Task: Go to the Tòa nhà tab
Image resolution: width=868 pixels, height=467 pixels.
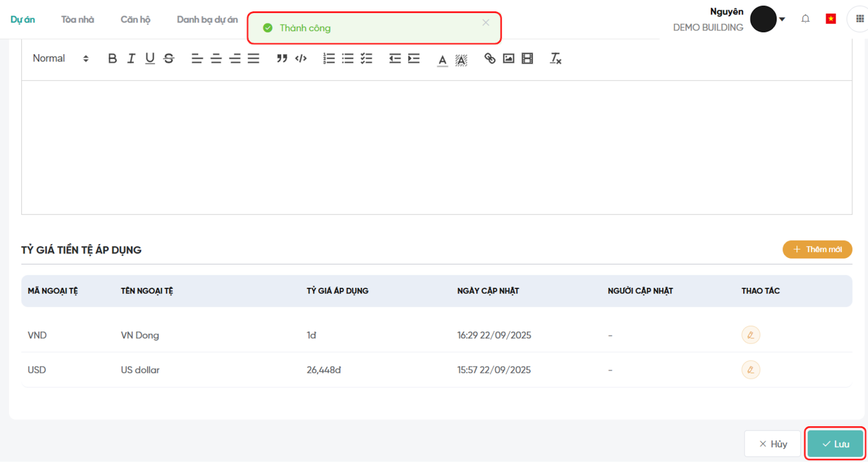Action: 78,20
